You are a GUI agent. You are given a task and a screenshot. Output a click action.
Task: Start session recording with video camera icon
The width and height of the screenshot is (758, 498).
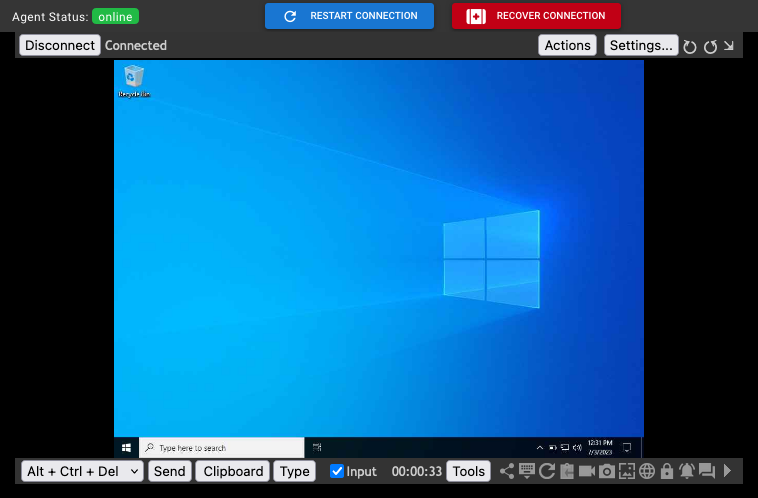586,471
